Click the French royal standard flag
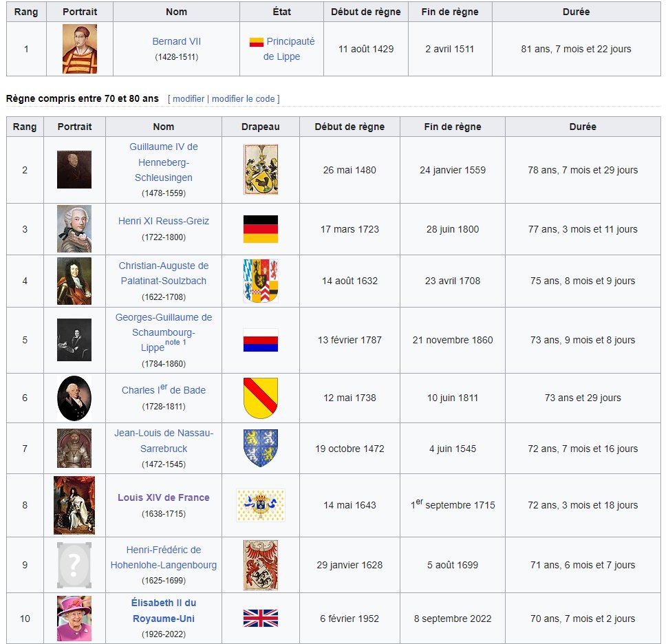668x644 pixels. [x=261, y=506]
